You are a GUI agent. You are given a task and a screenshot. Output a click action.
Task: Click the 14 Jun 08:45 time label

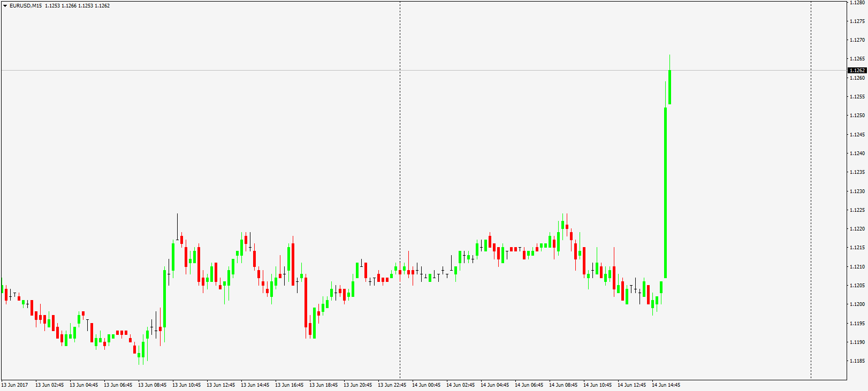pos(563,385)
